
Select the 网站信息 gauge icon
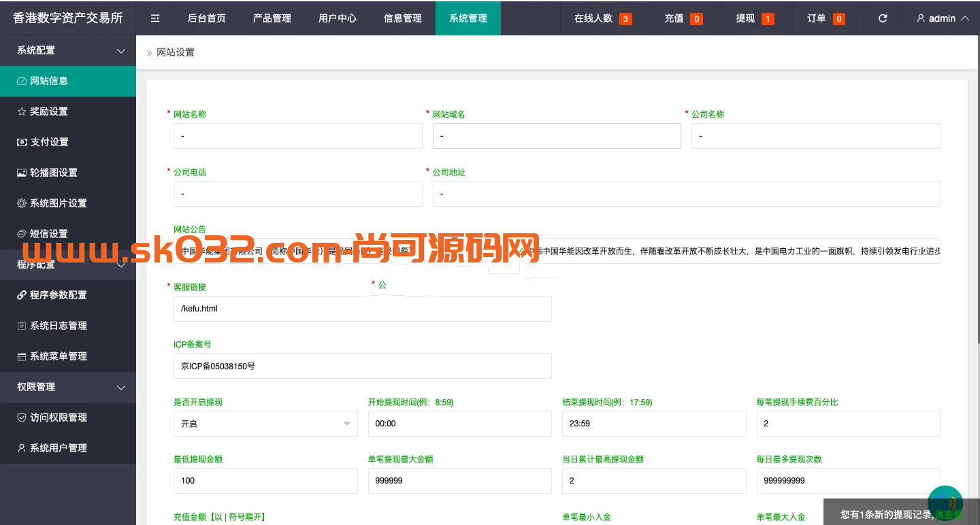(x=22, y=81)
